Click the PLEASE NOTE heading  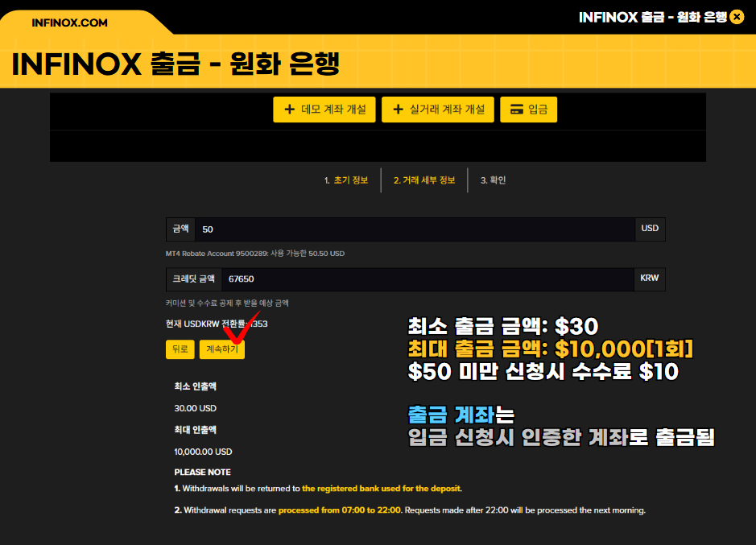tap(203, 473)
